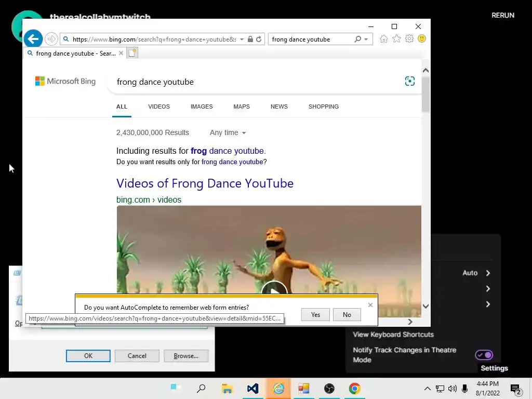The image size is (532, 399).
Task: Click OK in the Run dialog
Action: point(88,356)
